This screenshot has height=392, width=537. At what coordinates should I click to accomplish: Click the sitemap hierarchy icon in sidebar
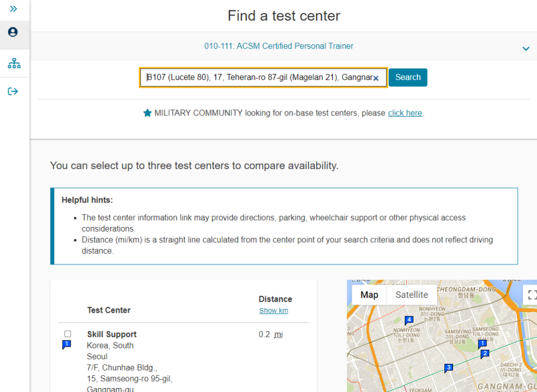click(x=14, y=64)
